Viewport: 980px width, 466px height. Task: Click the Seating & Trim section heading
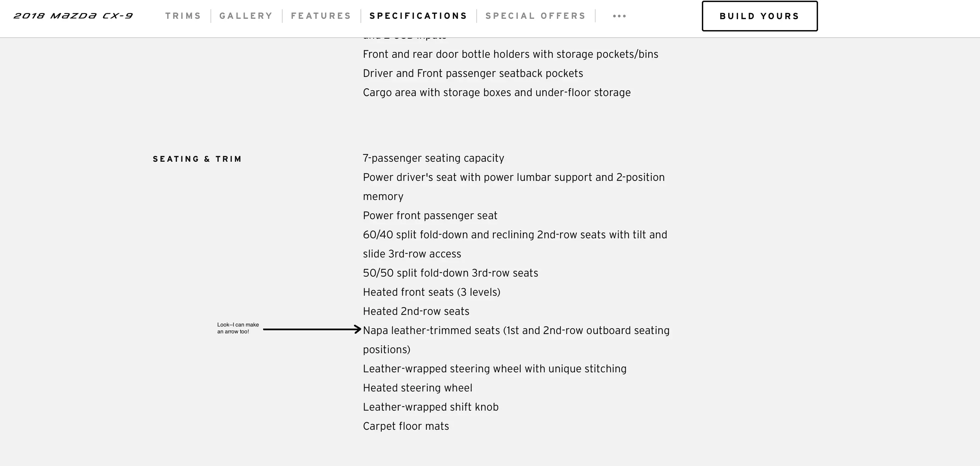click(197, 159)
